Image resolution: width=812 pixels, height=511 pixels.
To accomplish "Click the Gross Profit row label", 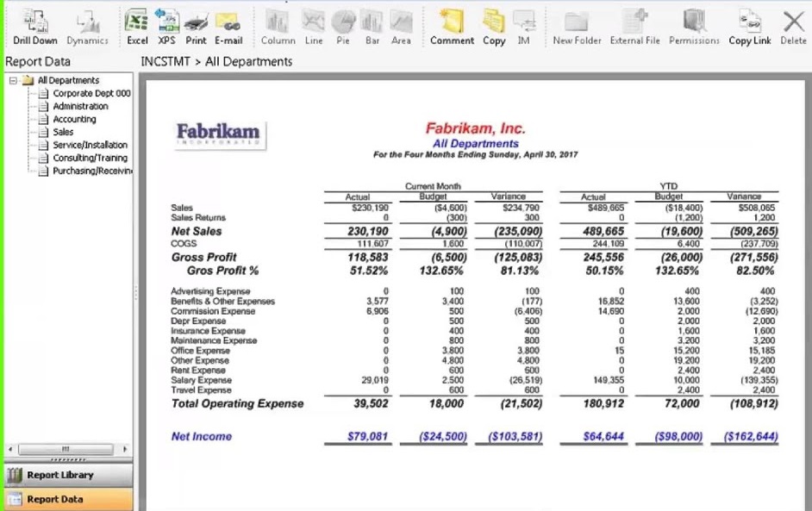I will pyautogui.click(x=204, y=258).
